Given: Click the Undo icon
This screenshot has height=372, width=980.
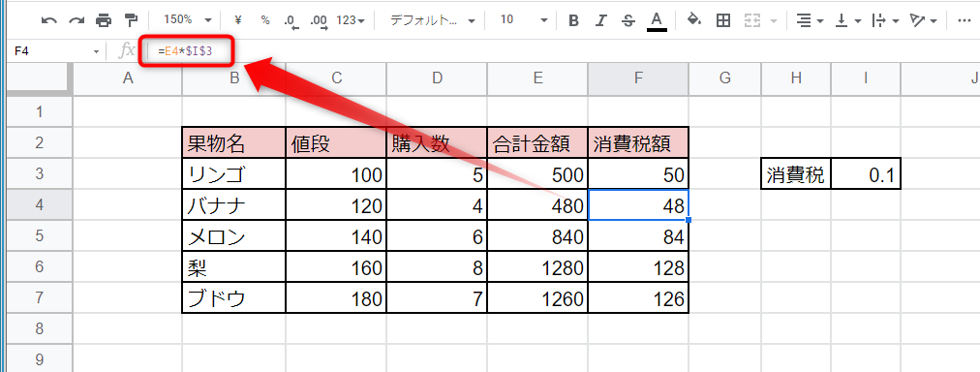Looking at the screenshot, I should [48, 20].
